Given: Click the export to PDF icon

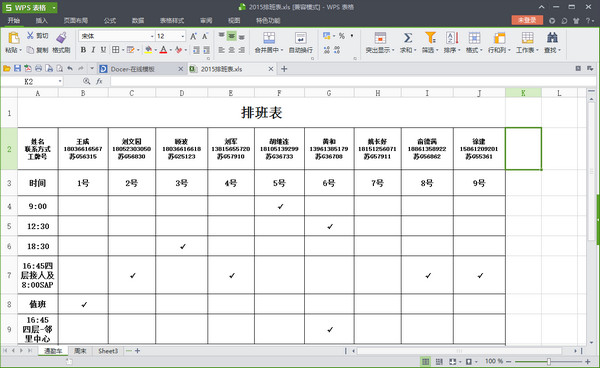Looking at the screenshot, I should 28,68.
